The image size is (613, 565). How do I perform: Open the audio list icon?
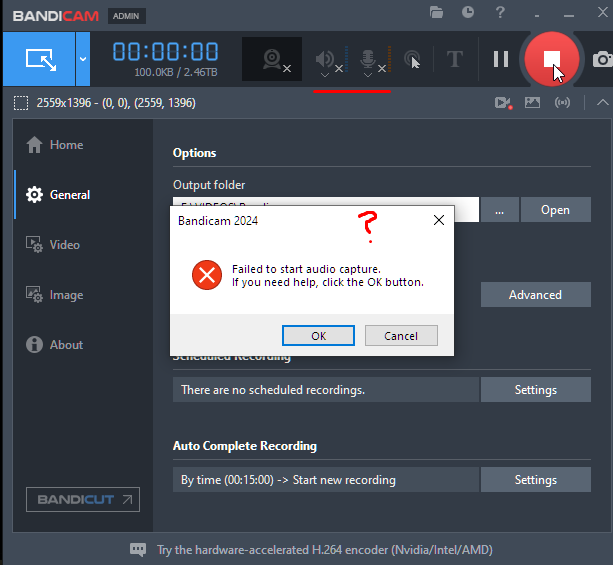tap(562, 102)
